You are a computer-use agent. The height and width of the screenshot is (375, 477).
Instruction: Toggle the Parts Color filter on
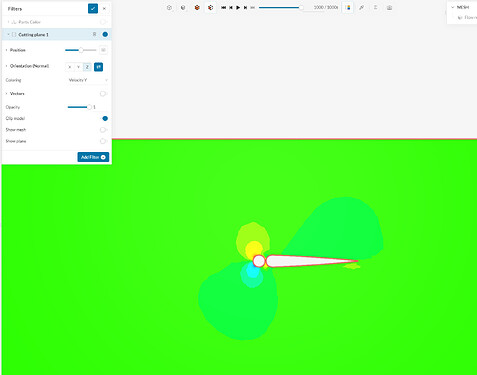pyautogui.click(x=103, y=22)
